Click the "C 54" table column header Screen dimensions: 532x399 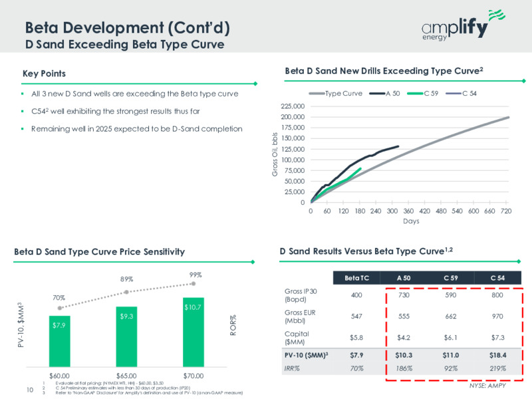[x=497, y=278]
